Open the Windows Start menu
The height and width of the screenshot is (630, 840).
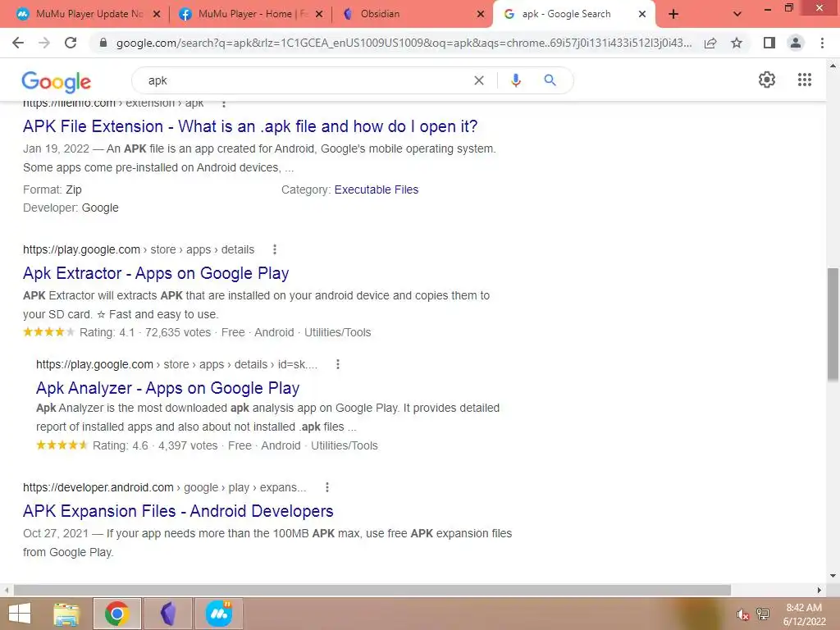pos(20,614)
